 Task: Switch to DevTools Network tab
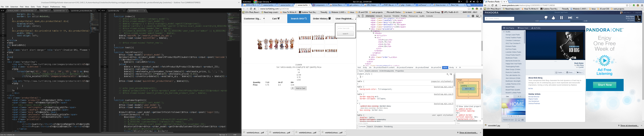(x=379, y=16)
